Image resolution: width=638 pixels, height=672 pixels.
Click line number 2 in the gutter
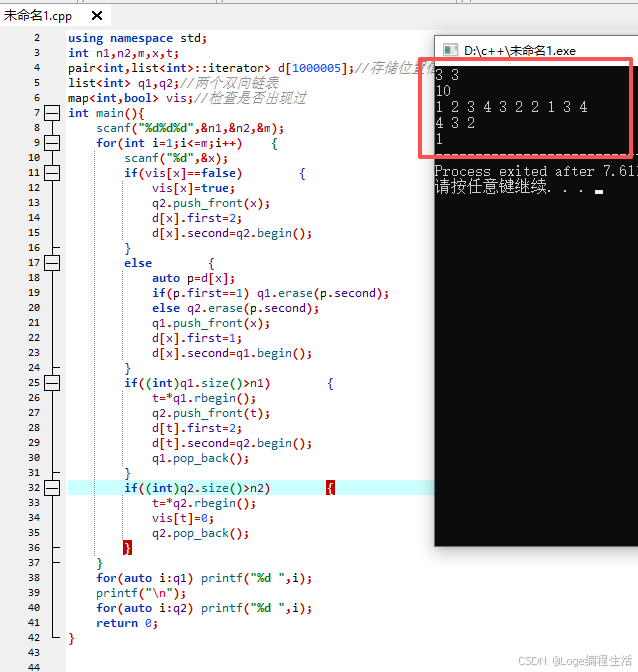pos(37,38)
